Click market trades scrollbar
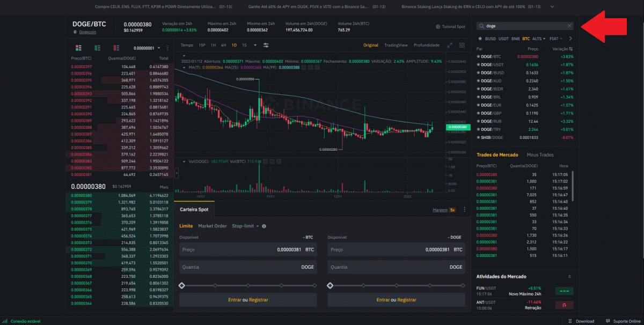 click(573, 185)
